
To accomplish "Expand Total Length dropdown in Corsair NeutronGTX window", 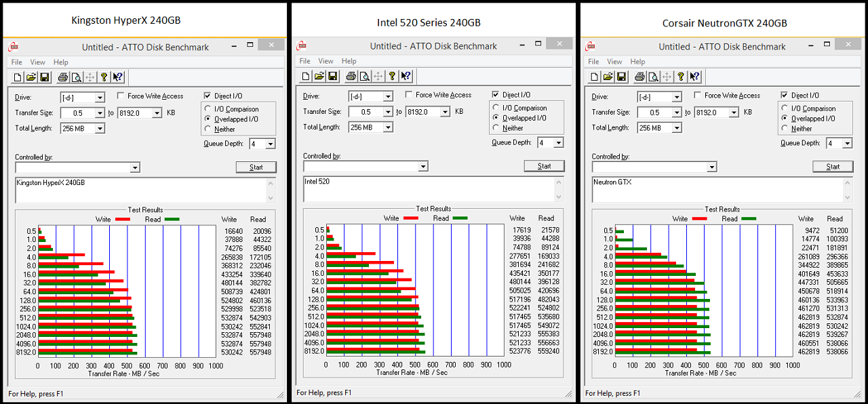I will [x=677, y=128].
